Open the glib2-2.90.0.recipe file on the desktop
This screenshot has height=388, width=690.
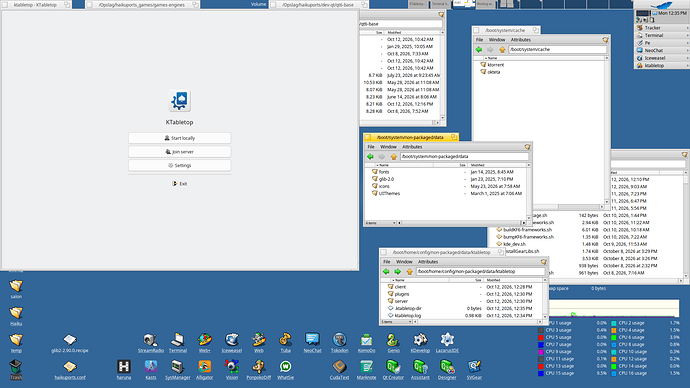70,343
